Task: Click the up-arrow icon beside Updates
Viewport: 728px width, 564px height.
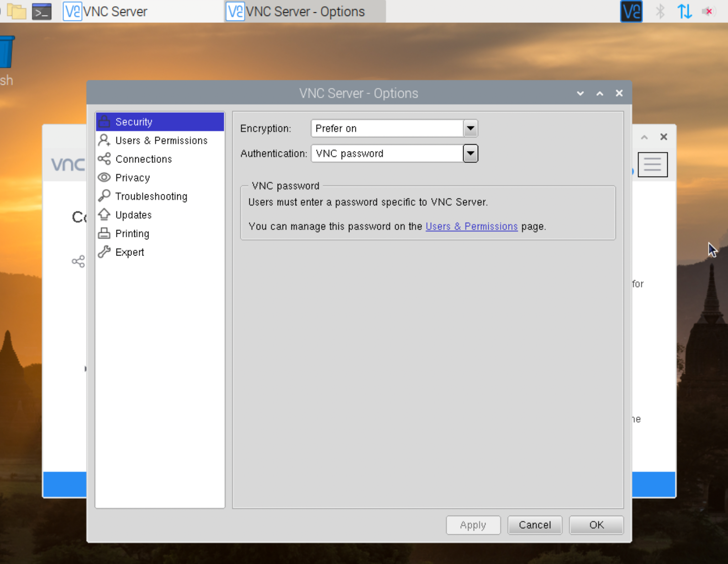Action: (104, 214)
